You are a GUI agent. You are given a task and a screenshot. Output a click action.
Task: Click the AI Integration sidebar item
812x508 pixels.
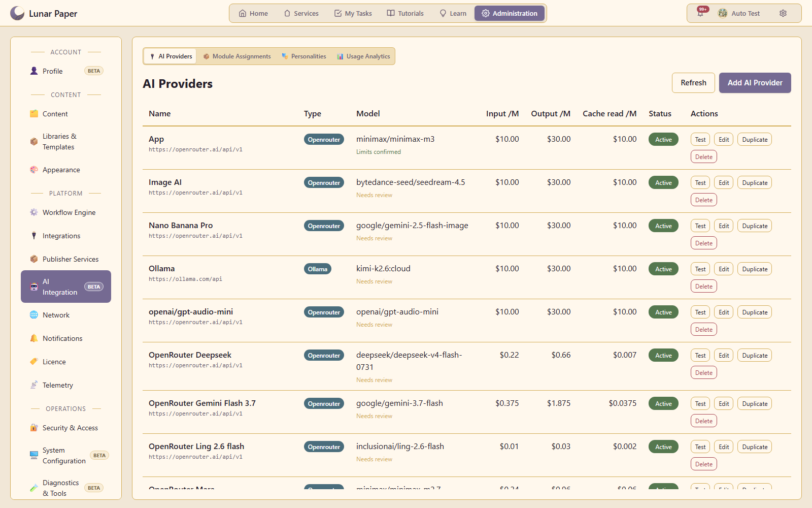point(66,287)
